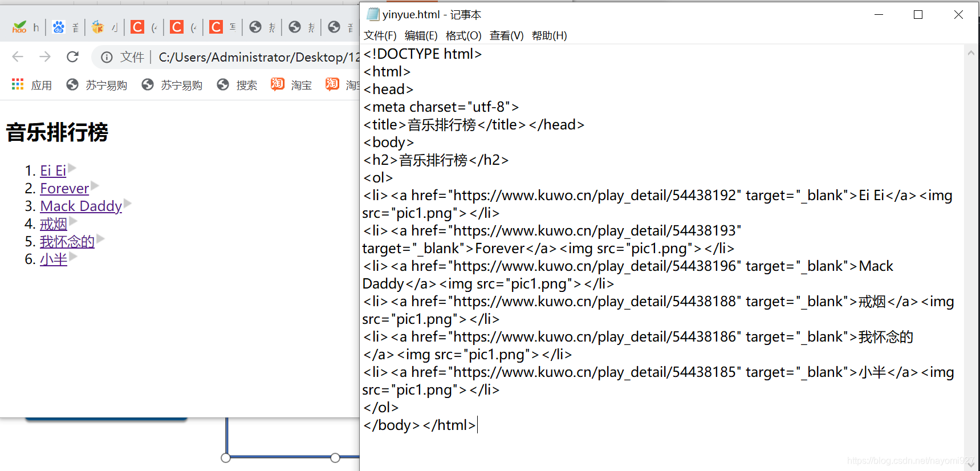Place cursor on the meta charset line
Viewport: 980px width, 471px height.
[x=441, y=107]
